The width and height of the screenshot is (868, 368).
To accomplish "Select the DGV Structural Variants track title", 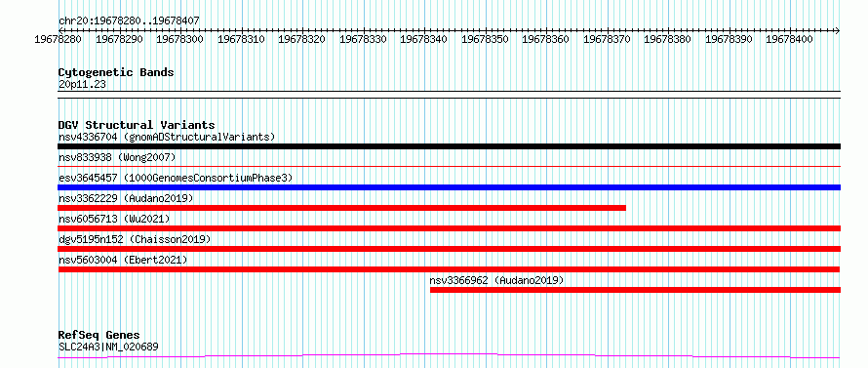I will [x=137, y=125].
